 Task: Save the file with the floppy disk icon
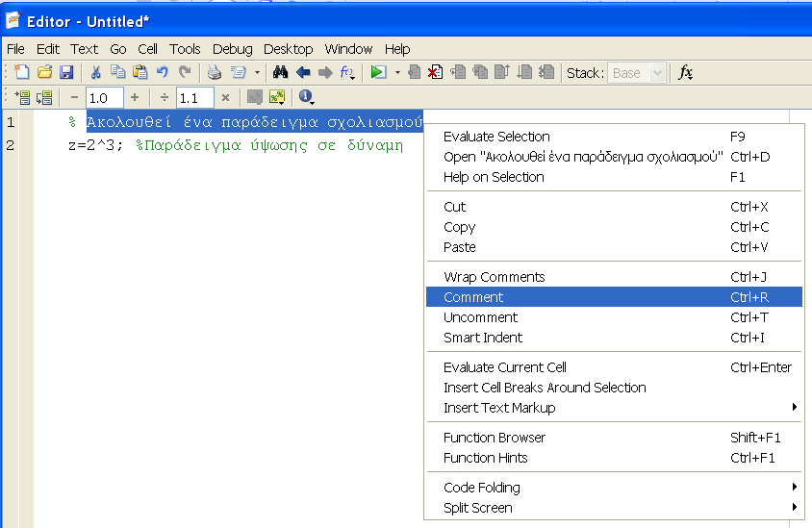click(66, 72)
